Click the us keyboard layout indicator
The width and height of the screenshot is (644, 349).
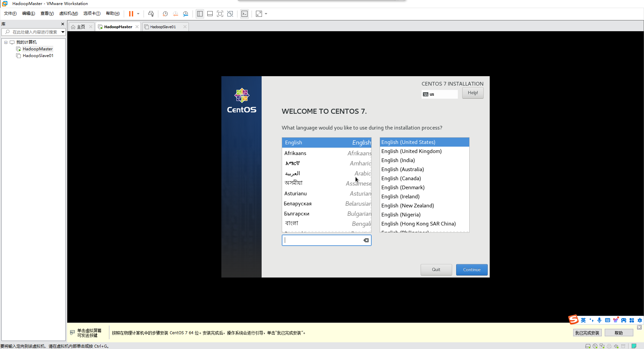point(439,94)
